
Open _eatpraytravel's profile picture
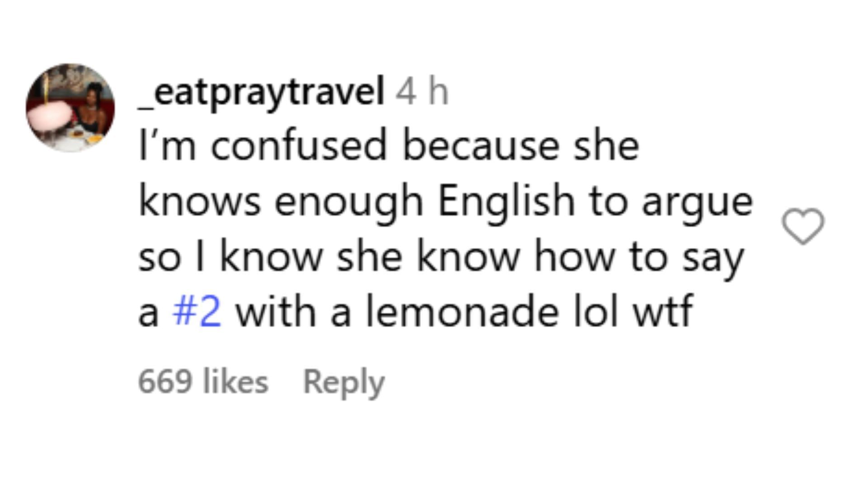click(x=70, y=108)
